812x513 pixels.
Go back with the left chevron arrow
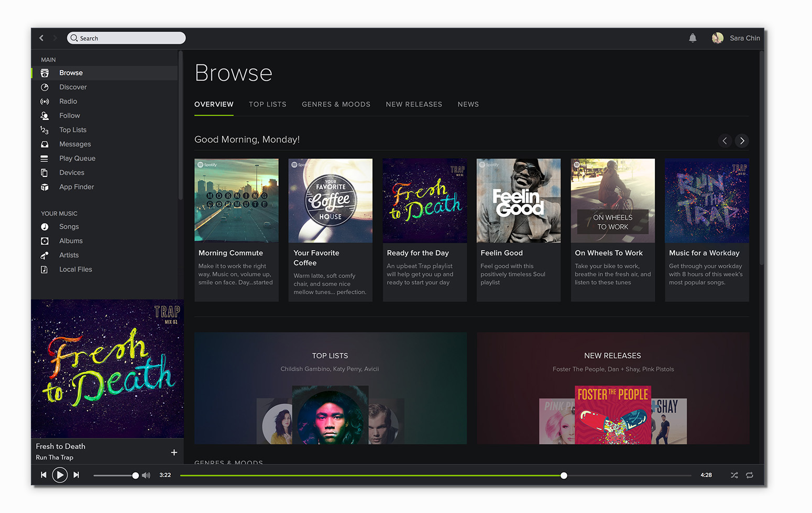point(41,38)
